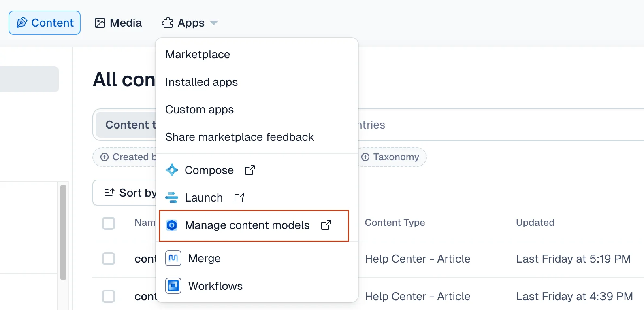The width and height of the screenshot is (644, 310).
Task: Open the Content type filter dropdown
Action: click(x=126, y=125)
